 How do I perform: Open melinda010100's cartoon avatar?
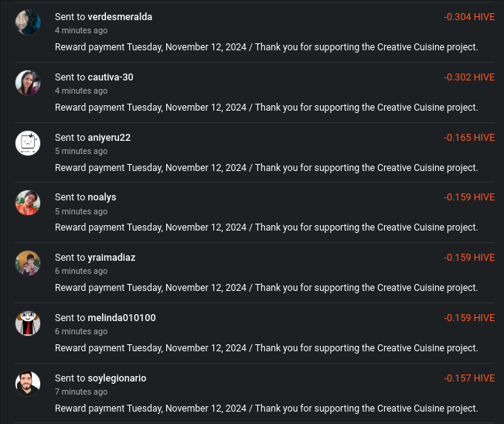coord(28,323)
